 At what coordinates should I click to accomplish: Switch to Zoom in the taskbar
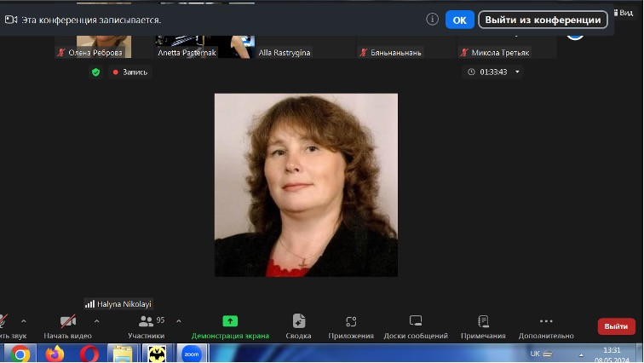tap(192, 354)
